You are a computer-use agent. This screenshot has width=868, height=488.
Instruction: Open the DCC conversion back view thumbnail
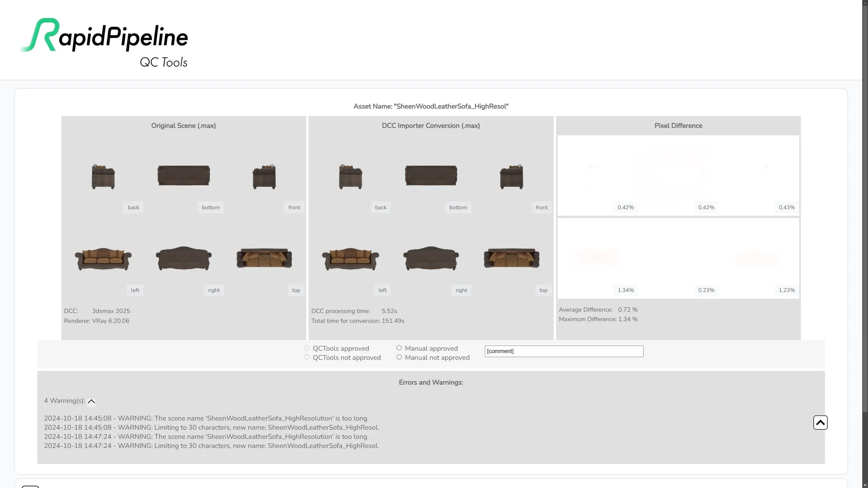pos(350,176)
